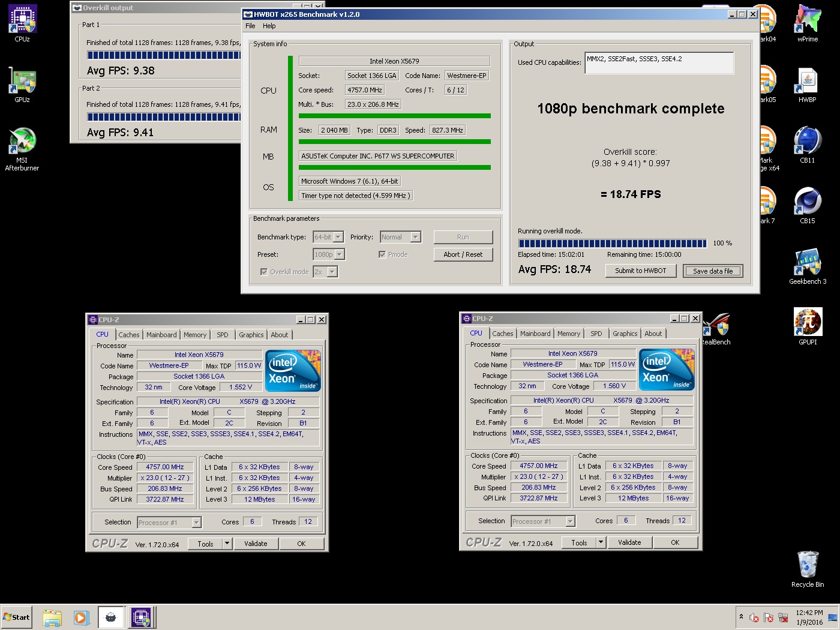
Task: Expand Tools dropdown arrow in left CPU-Z
Action: (x=227, y=544)
